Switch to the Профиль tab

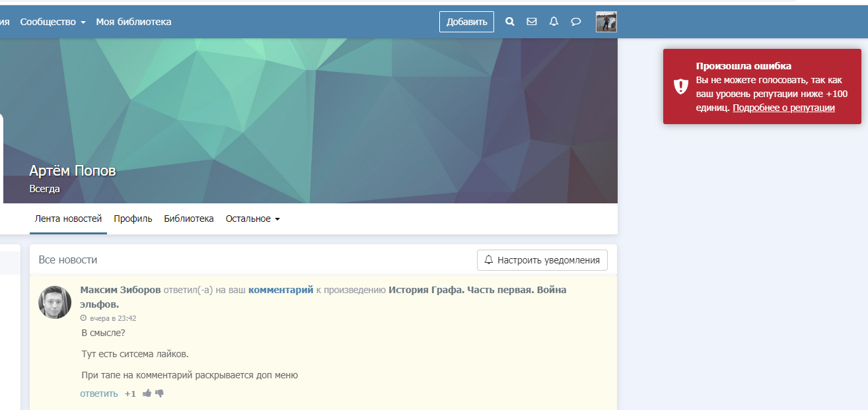133,219
